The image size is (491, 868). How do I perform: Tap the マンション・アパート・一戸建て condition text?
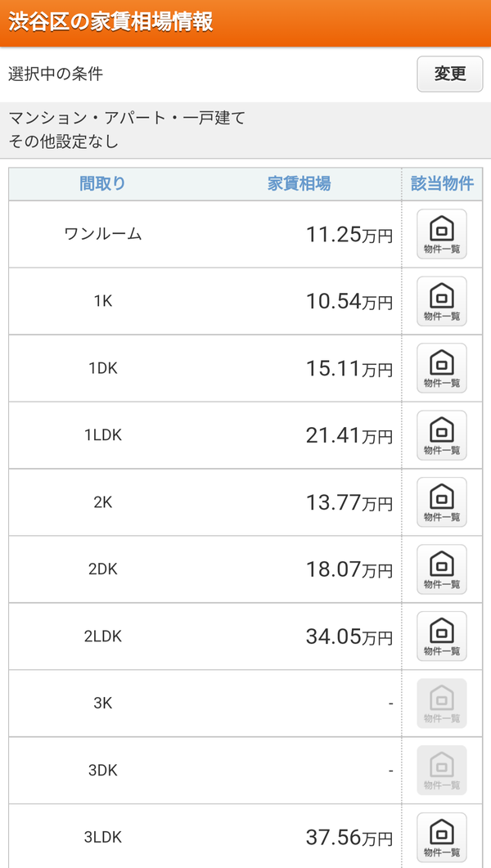[x=127, y=118]
